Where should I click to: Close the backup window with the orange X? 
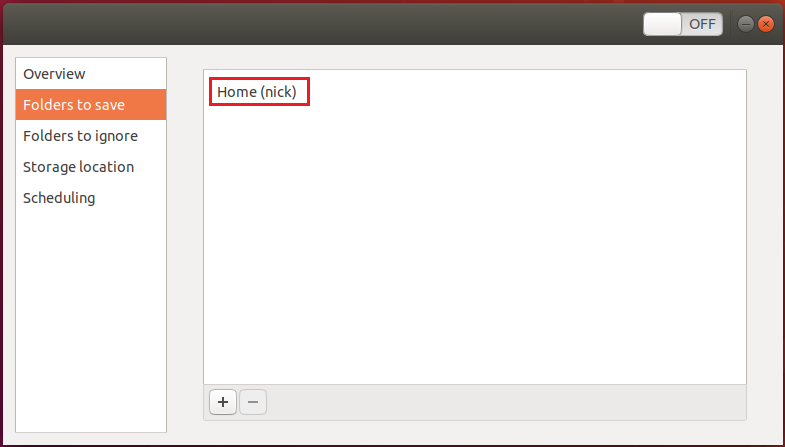(765, 24)
